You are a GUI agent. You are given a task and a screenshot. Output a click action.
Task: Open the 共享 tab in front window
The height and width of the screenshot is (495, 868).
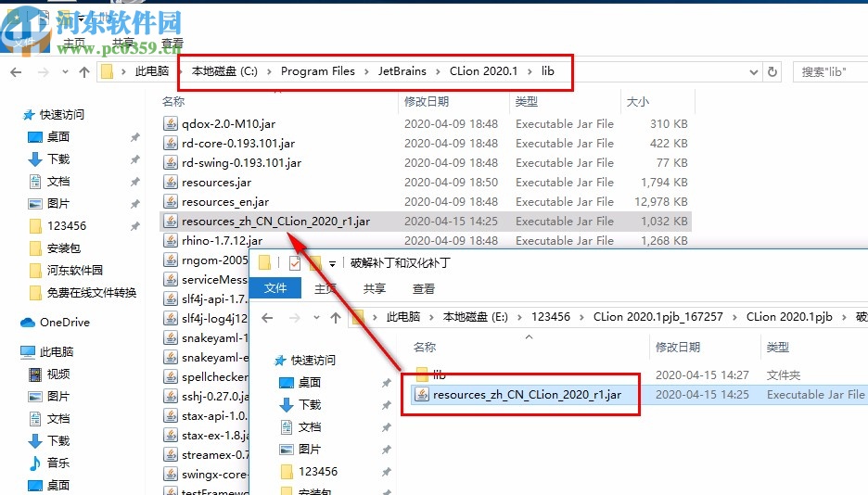coord(375,288)
